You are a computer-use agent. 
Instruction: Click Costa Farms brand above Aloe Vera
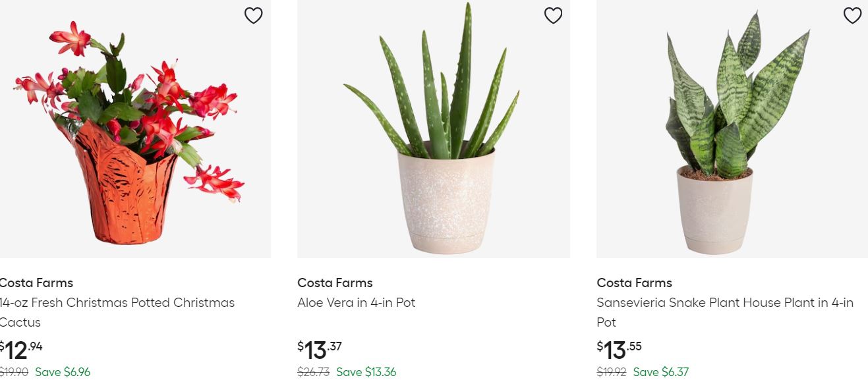(335, 283)
